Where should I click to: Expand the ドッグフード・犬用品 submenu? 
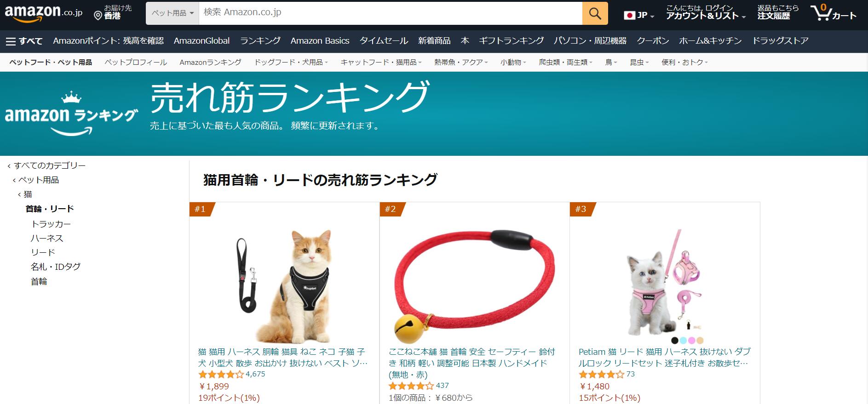coord(291,62)
